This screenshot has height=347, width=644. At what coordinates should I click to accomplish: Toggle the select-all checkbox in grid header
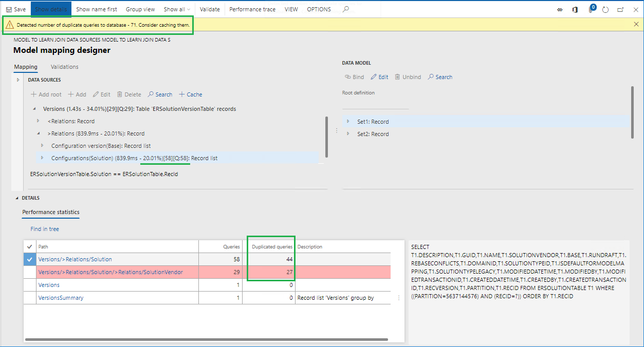(x=29, y=246)
